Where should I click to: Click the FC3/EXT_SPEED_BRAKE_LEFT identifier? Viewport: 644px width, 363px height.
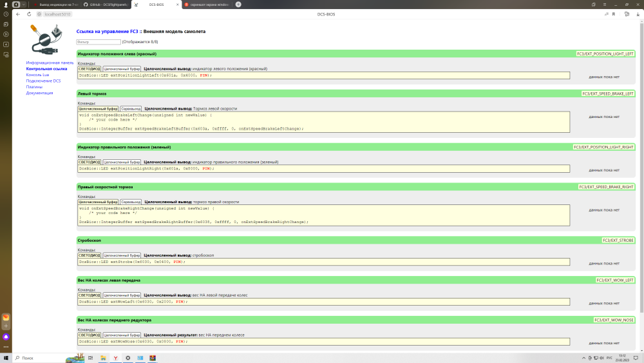tap(608, 93)
